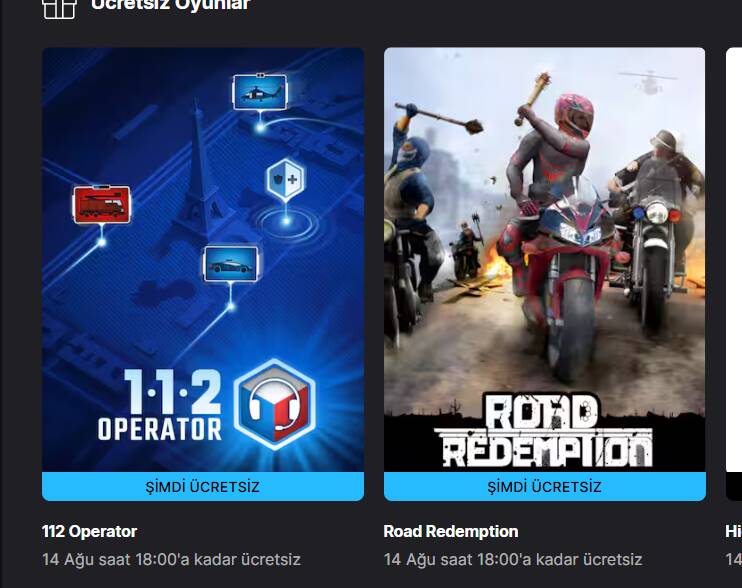742x588 pixels.
Task: Open the Road Redemption cover art
Action: pos(545,260)
